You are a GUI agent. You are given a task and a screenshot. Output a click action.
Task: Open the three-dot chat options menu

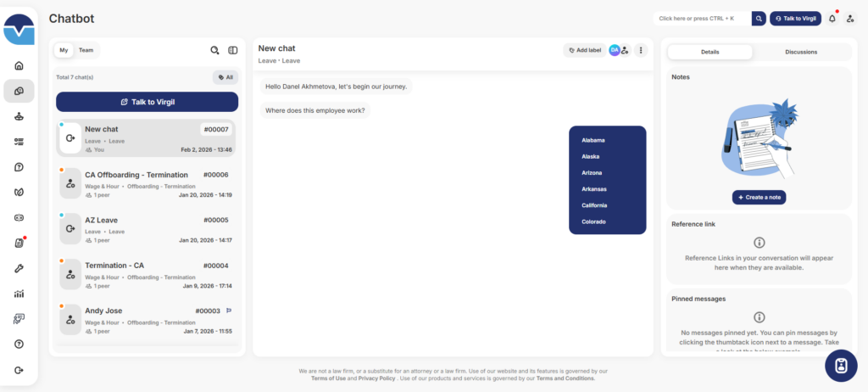(x=641, y=50)
